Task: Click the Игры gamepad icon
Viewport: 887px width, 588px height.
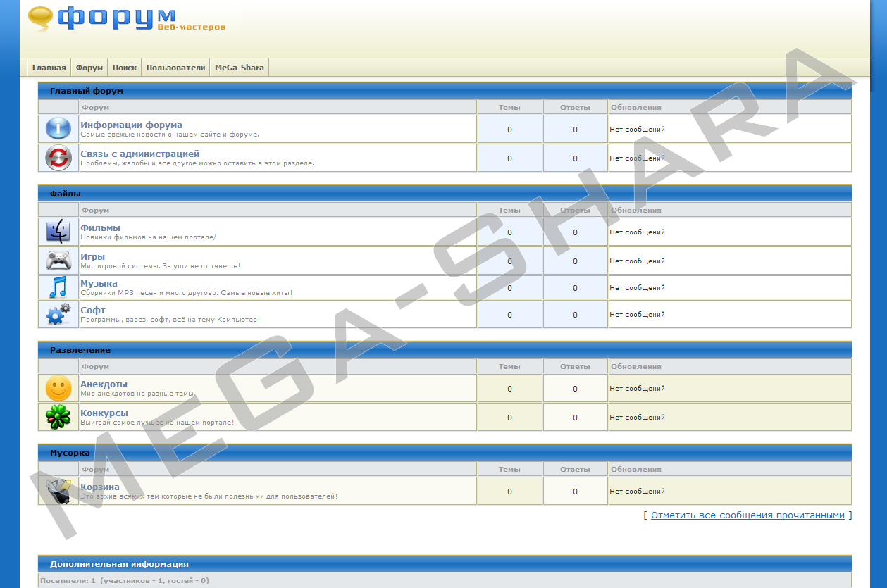Action: click(x=58, y=261)
